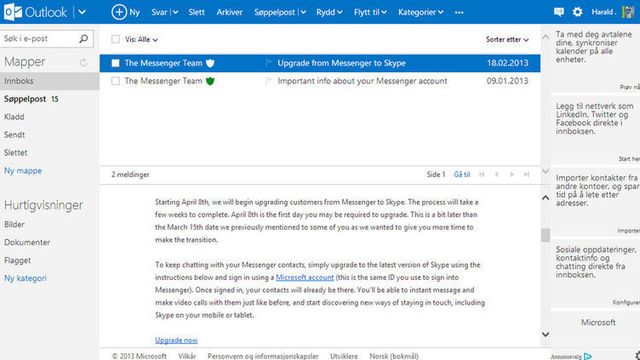Click the Gå til page link

pyautogui.click(x=462, y=174)
